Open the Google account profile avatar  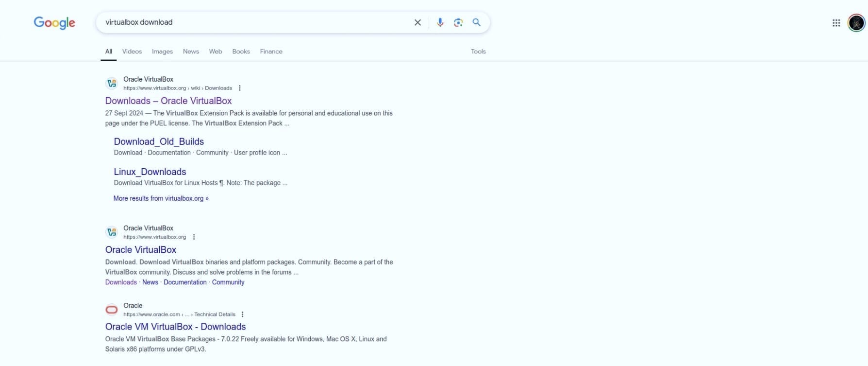tap(856, 23)
